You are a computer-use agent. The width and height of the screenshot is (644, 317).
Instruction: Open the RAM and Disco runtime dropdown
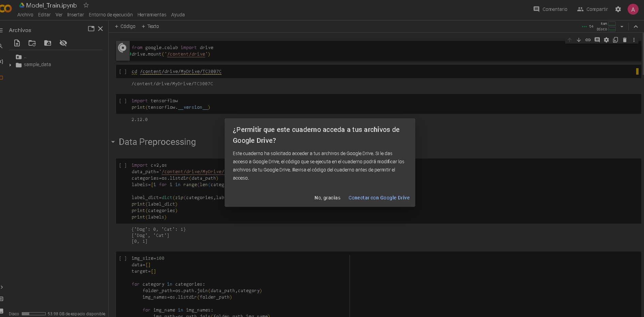(x=622, y=27)
